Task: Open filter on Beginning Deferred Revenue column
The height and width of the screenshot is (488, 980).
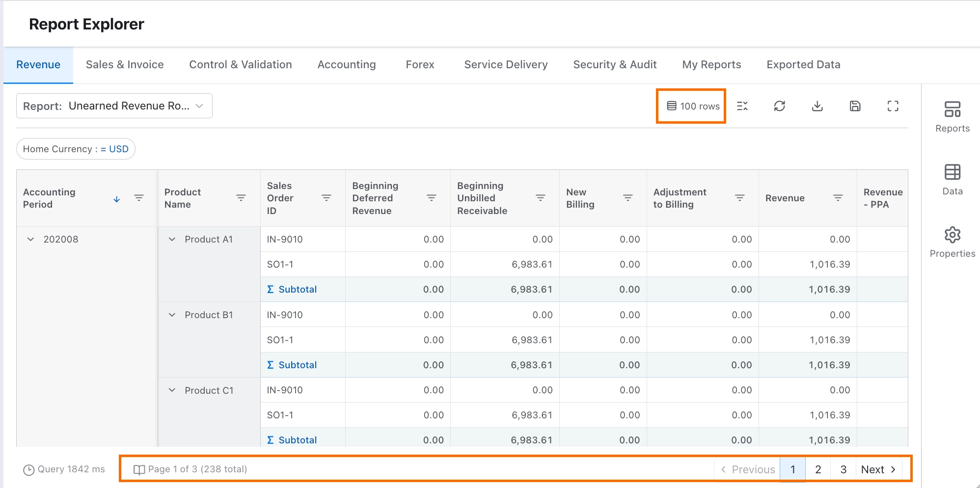Action: (432, 198)
